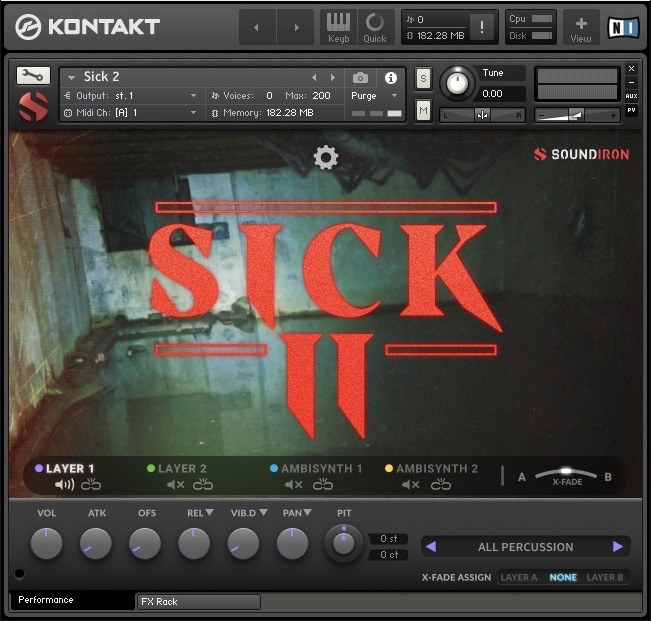
Task: Open the ALL PERCUSSION preset selector
Action: (525, 547)
